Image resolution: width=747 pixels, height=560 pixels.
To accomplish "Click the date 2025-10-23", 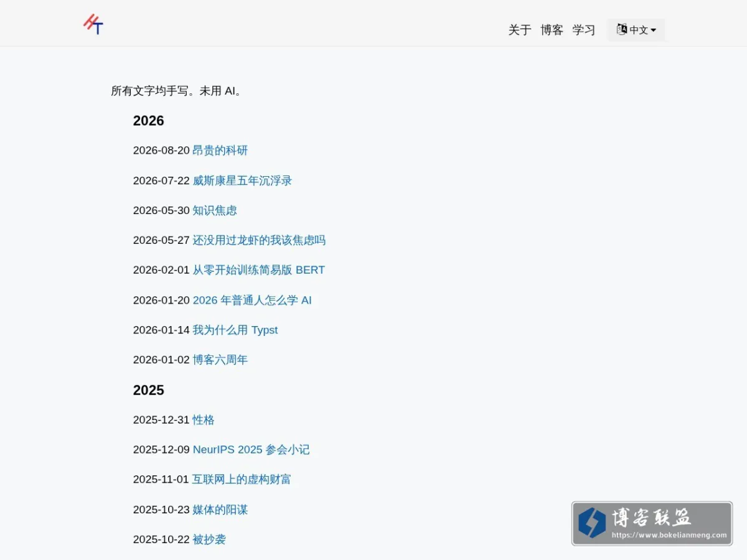I will (161, 510).
